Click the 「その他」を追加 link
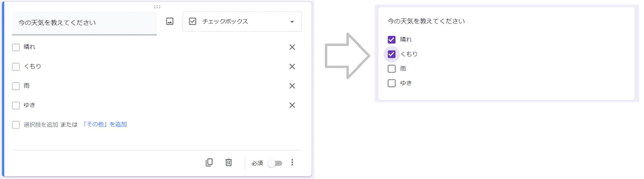The width and height of the screenshot is (644, 179). (x=105, y=124)
